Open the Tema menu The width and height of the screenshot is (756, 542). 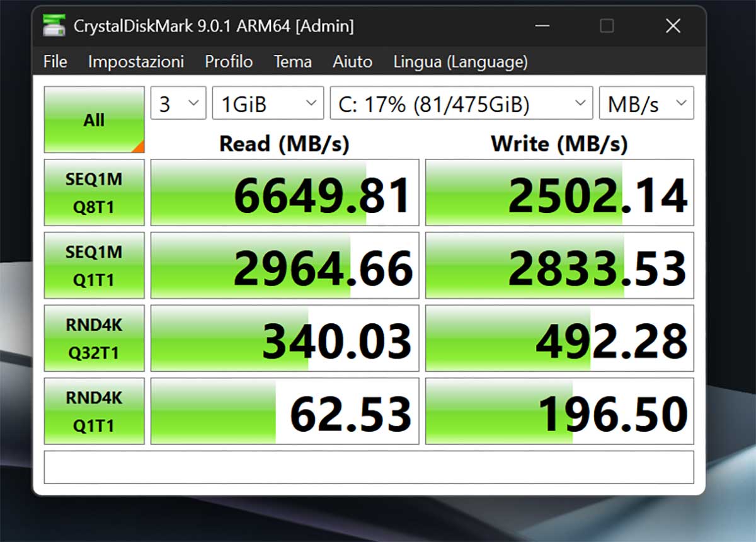(x=292, y=62)
